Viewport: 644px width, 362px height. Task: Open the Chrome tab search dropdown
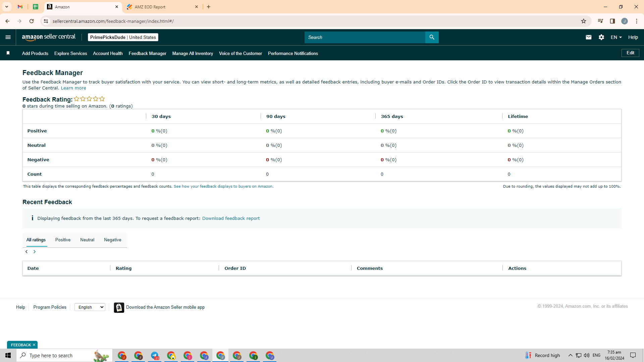(x=7, y=7)
